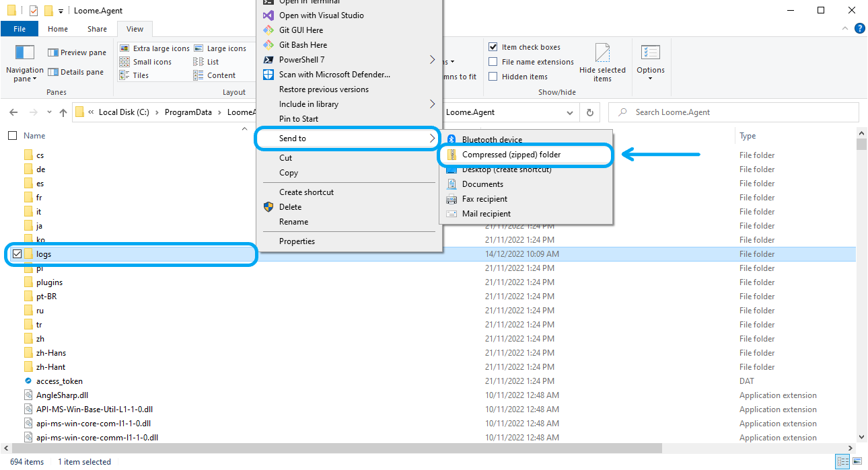Expand the PowerShell 7 submenu arrow
This screenshot has width=868, height=470.
coord(432,59)
